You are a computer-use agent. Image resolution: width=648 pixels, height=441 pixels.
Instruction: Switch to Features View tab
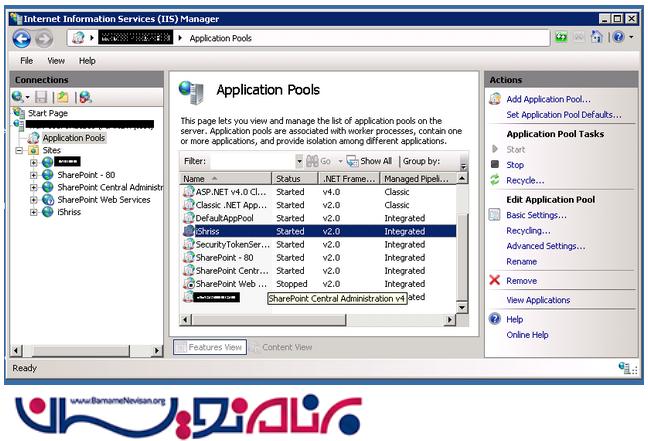[210, 347]
